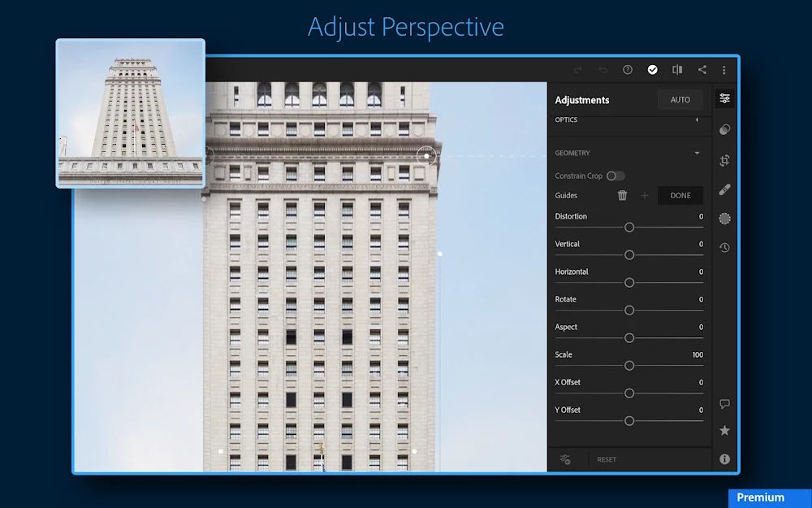Screen dimensions: 812x508
Task: Click the guide point right of the building's middle
Action: click(439, 254)
